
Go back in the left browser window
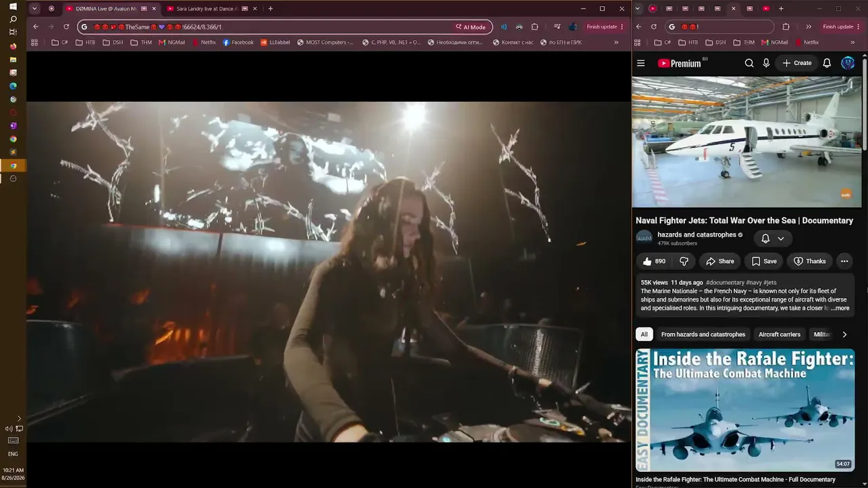pyautogui.click(x=35, y=26)
